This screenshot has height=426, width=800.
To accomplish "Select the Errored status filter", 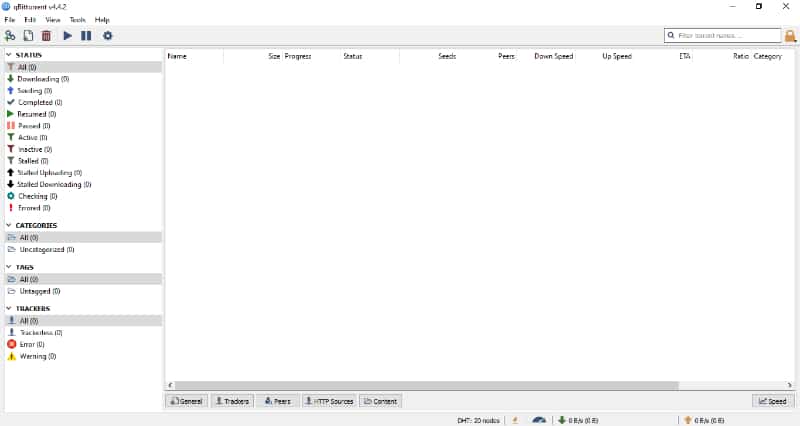I will pos(84,208).
